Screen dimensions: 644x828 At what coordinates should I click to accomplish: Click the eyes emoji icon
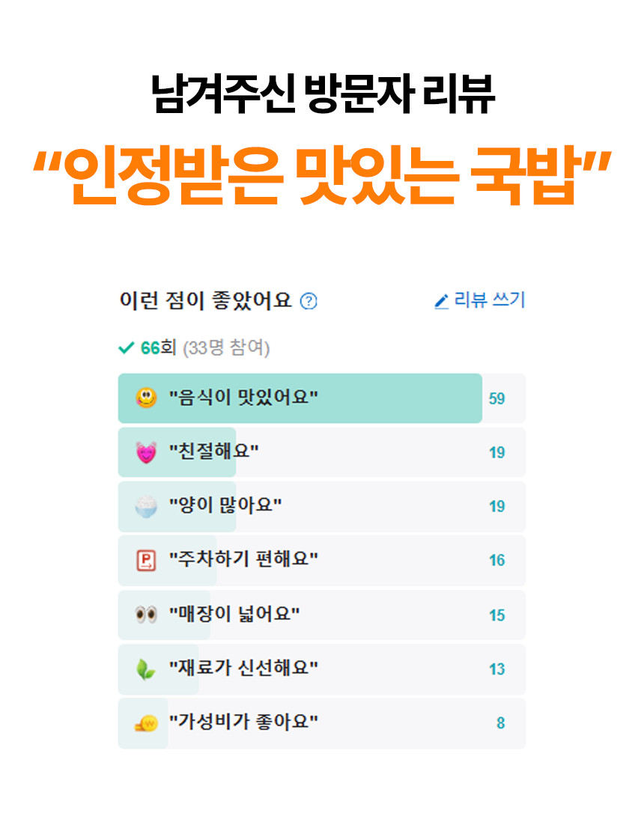click(146, 615)
